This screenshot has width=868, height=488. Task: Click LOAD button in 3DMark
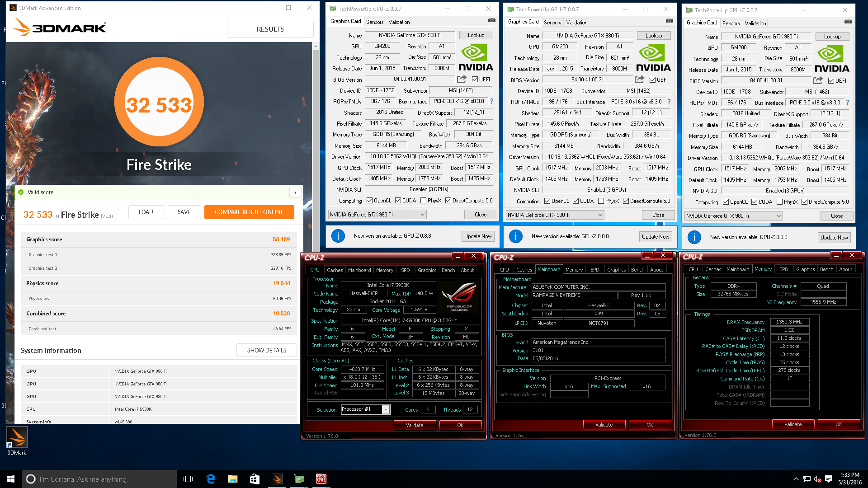(x=146, y=212)
